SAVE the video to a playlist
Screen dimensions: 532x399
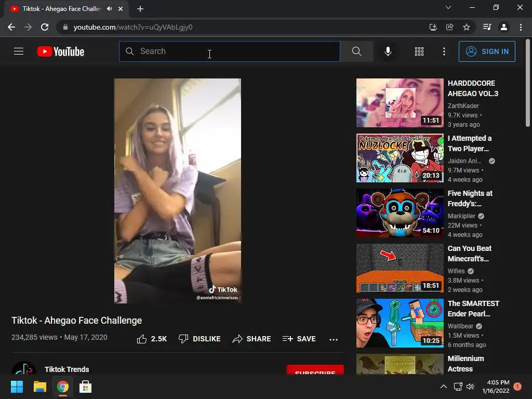tap(299, 339)
